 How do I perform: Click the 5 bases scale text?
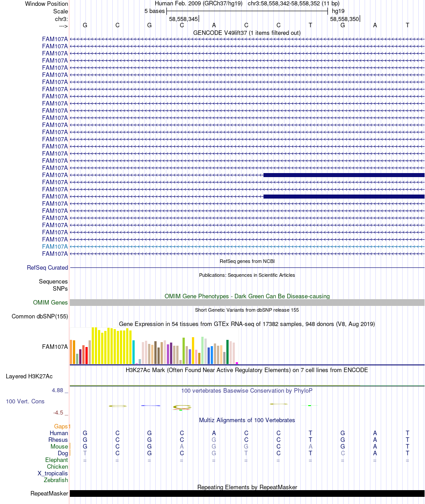(155, 11)
